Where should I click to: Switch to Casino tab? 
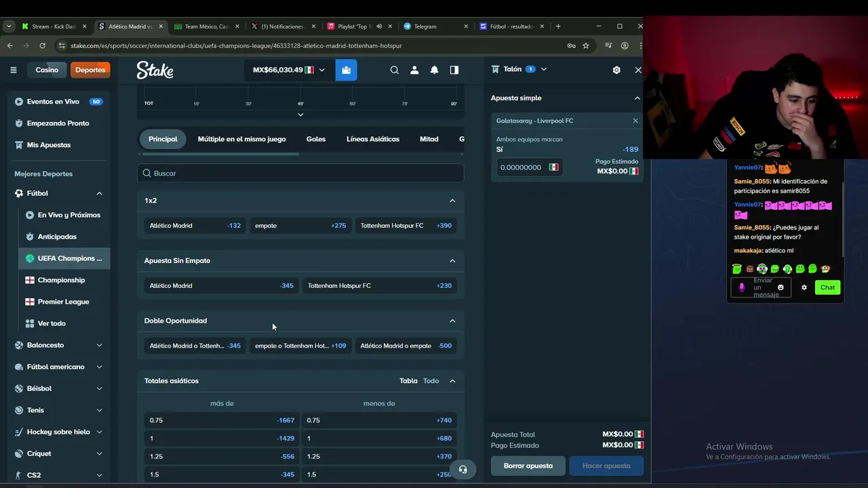(47, 70)
